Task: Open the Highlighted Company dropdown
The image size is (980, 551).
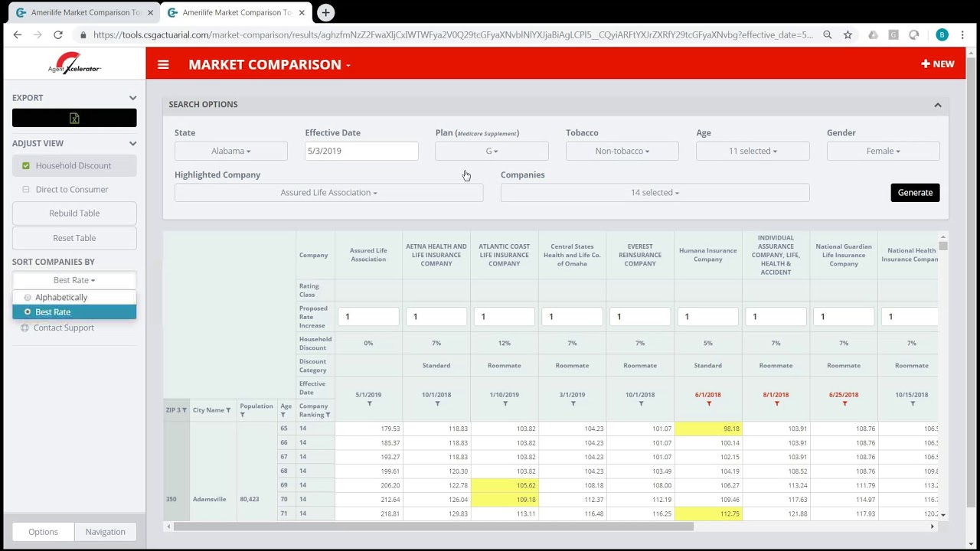Action: pyautogui.click(x=329, y=193)
